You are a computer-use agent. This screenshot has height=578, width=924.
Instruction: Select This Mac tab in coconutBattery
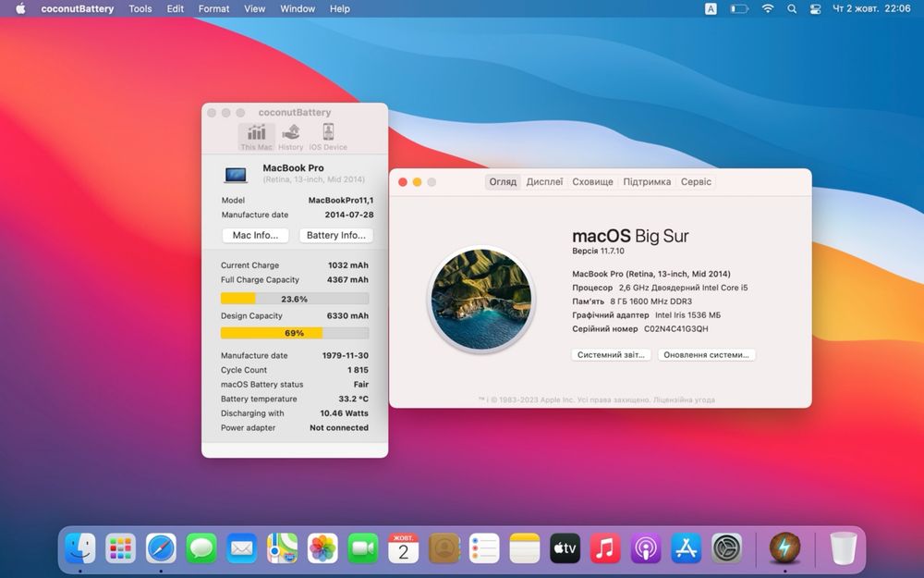(x=256, y=138)
